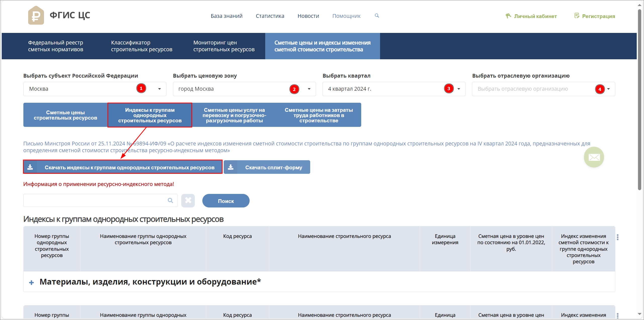
Task: Open the envelope feedback floating button
Action: (x=594, y=157)
